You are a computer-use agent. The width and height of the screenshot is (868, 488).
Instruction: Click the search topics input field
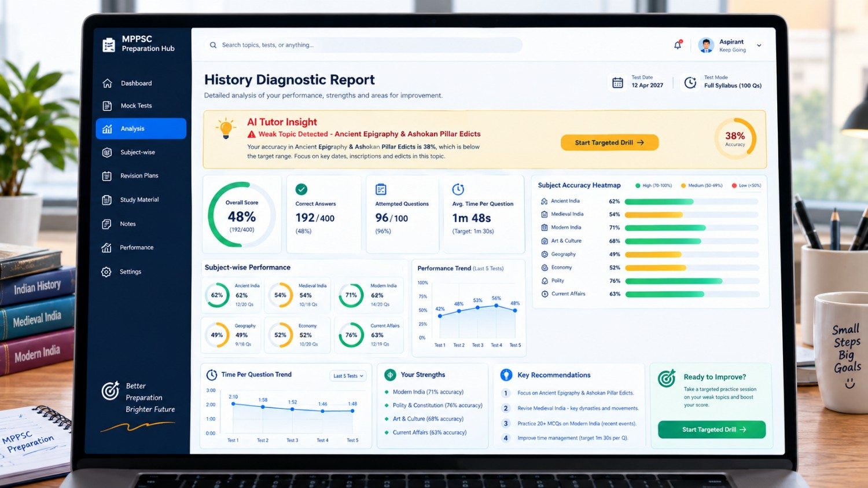[x=363, y=45]
